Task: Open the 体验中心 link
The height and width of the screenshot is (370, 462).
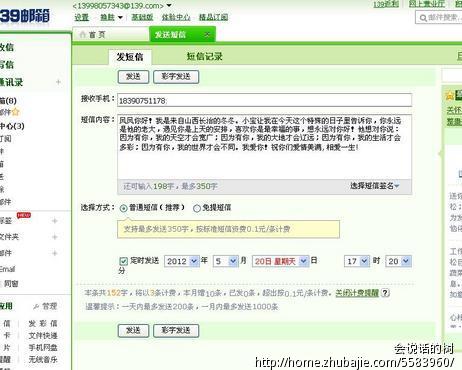Action: [x=176, y=17]
